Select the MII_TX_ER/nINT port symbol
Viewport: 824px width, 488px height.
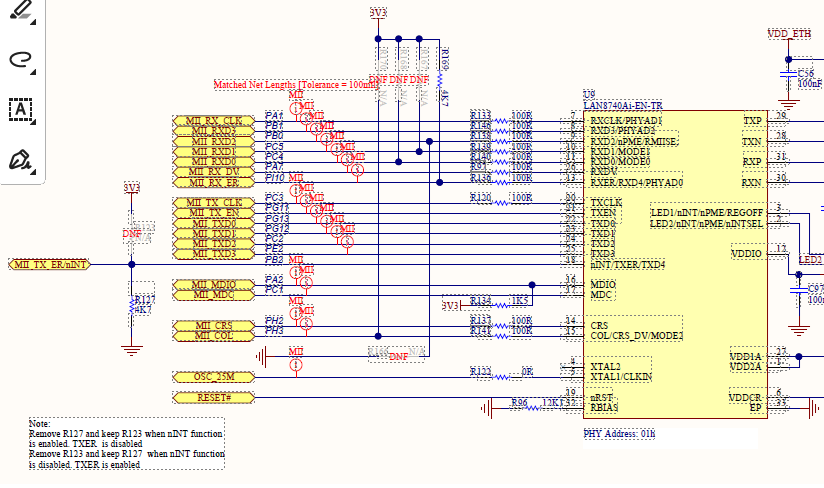click(49, 264)
